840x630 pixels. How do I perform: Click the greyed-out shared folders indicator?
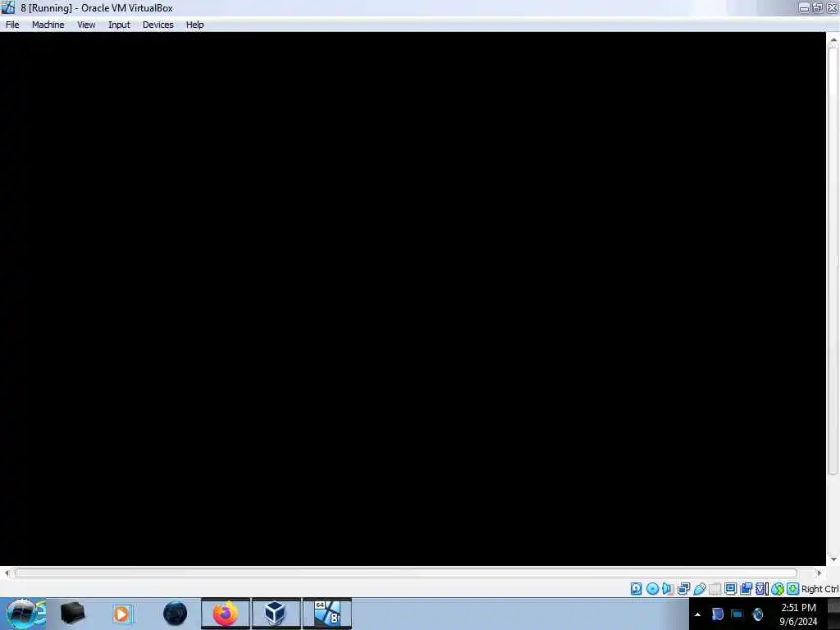(714, 589)
